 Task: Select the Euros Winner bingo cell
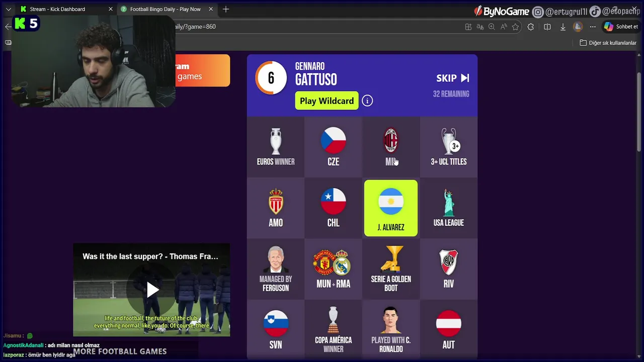[x=276, y=147]
